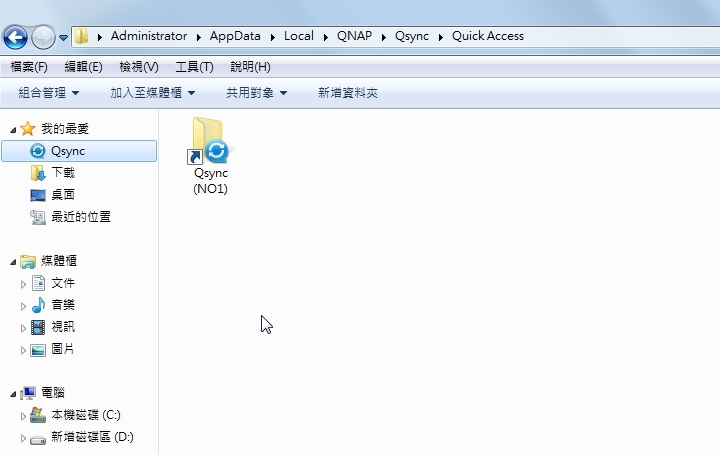The height and width of the screenshot is (455, 720).
Task: Open the 檢視(V) menu
Action: 139,67
